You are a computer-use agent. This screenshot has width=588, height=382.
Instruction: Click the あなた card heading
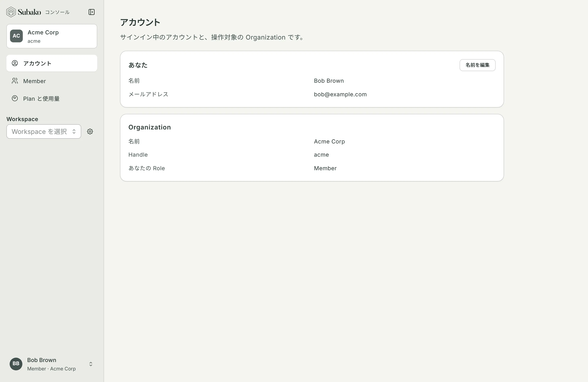[138, 65]
